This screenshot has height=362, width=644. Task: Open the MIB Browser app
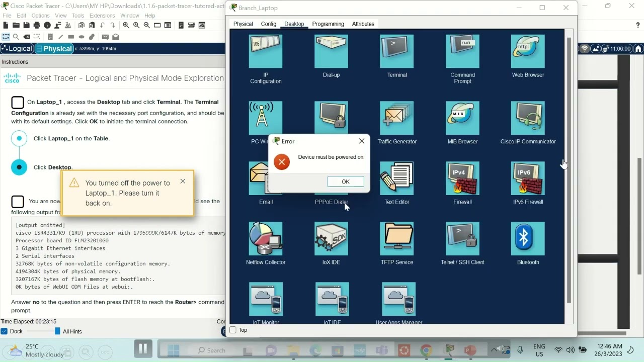click(462, 118)
